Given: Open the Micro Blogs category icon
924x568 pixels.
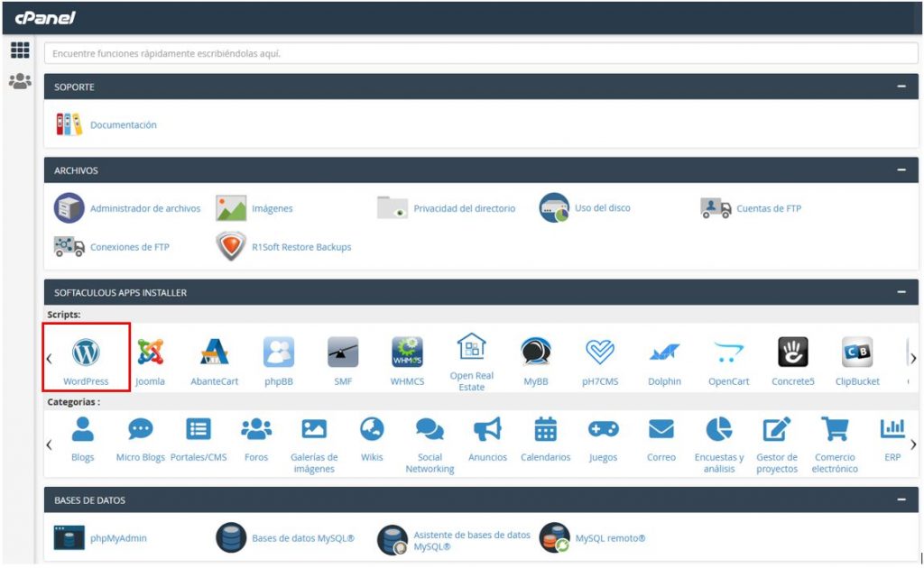Looking at the screenshot, I should [x=140, y=429].
